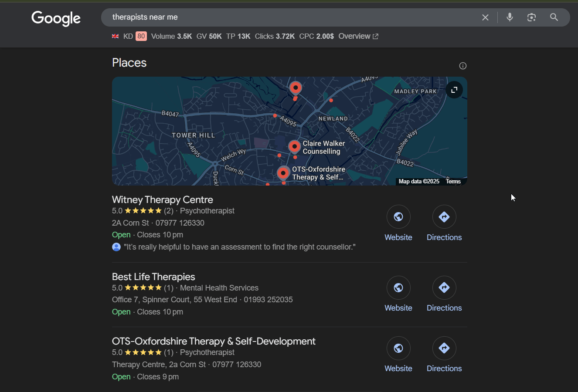Click the star rating for Witney Therapy Centre
This screenshot has width=578, height=392.
pos(143,210)
